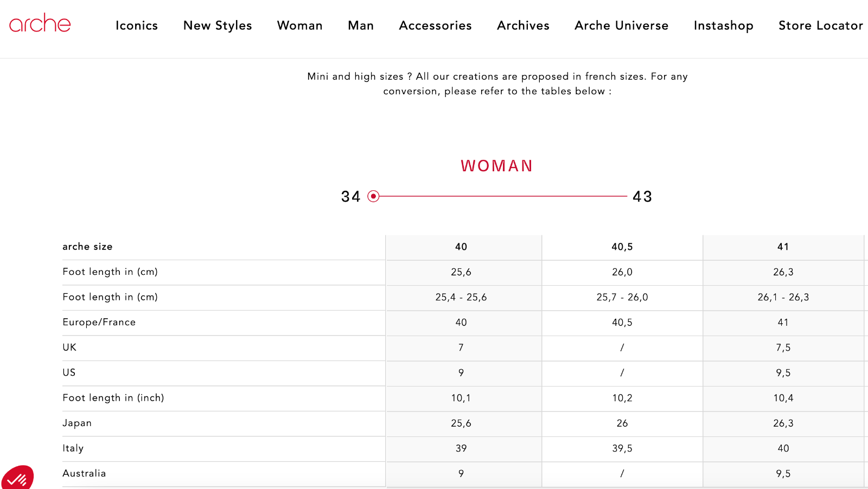
Task: Click the Europe/France row label
Action: 99,322
